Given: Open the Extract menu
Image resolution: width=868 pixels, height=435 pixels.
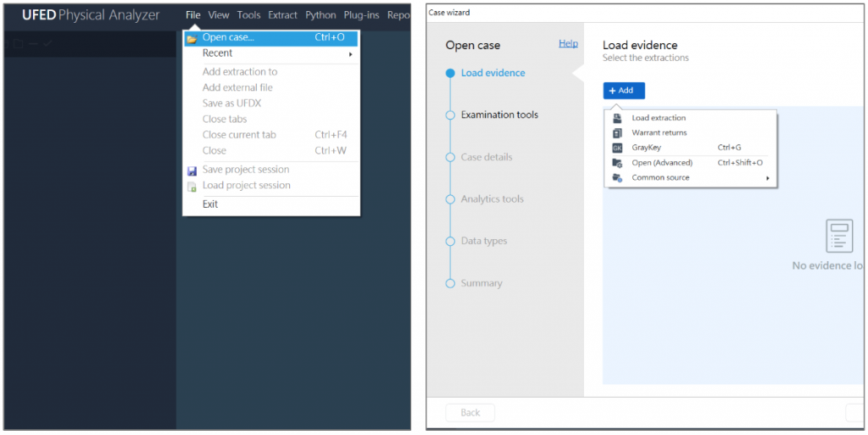Looking at the screenshot, I should (x=282, y=15).
